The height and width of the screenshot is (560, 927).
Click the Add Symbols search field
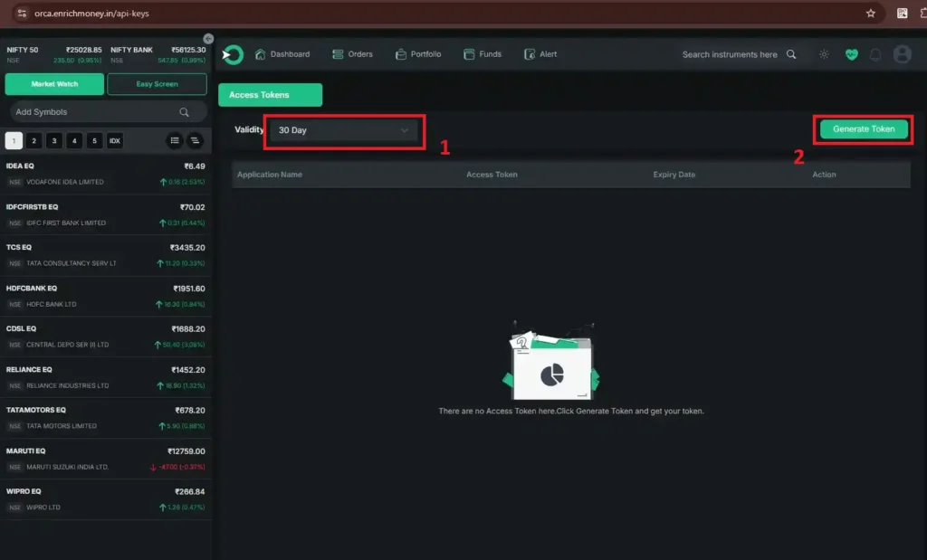pos(109,111)
